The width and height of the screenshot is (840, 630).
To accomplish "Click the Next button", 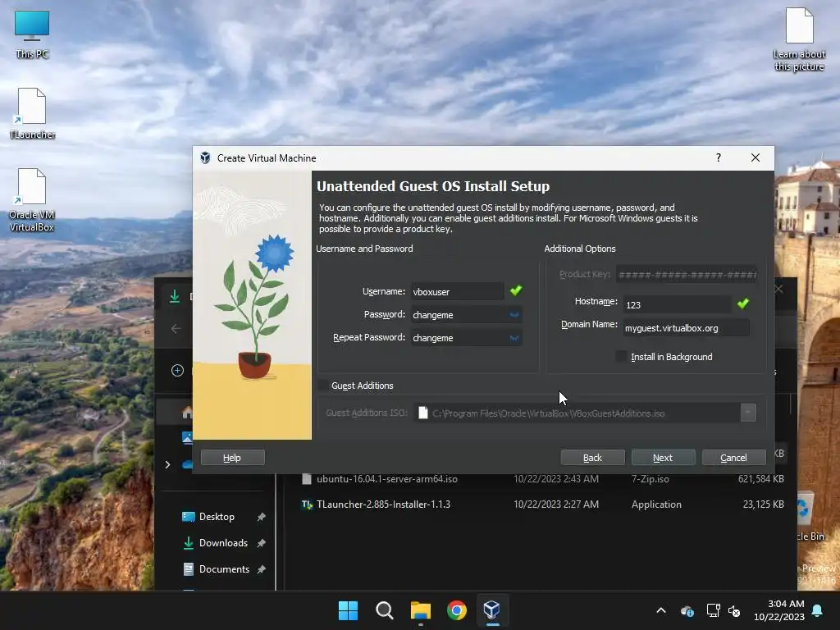I will (663, 458).
